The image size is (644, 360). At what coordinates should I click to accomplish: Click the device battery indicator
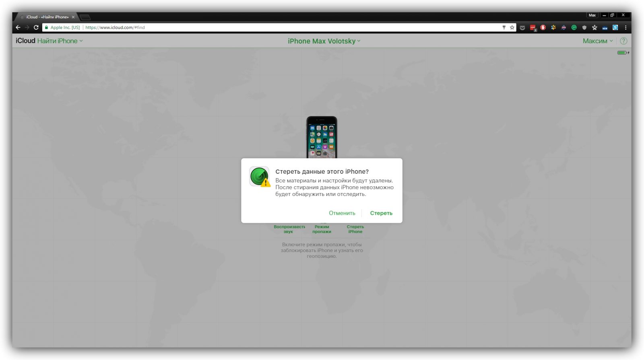click(623, 53)
